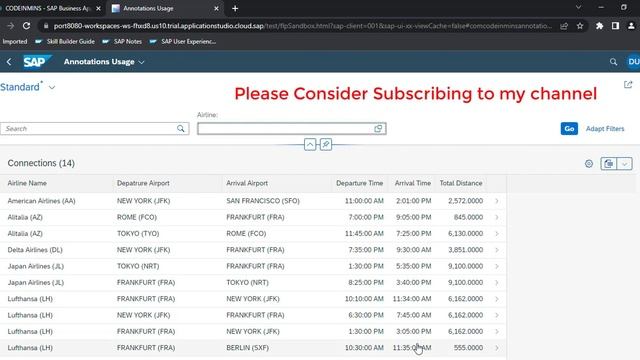Select the American Airlines (AA) cell
The height and width of the screenshot is (360, 640).
pyautogui.click(x=41, y=201)
